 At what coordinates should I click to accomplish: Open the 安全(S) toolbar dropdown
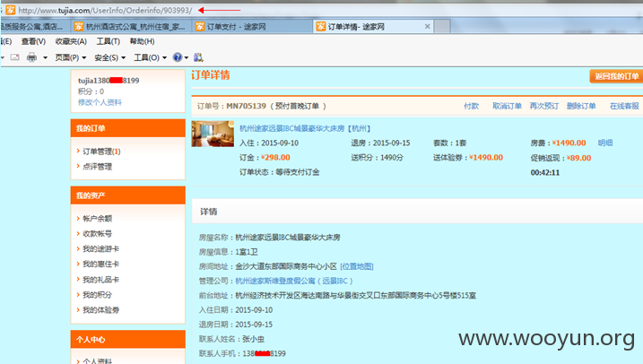coord(110,57)
